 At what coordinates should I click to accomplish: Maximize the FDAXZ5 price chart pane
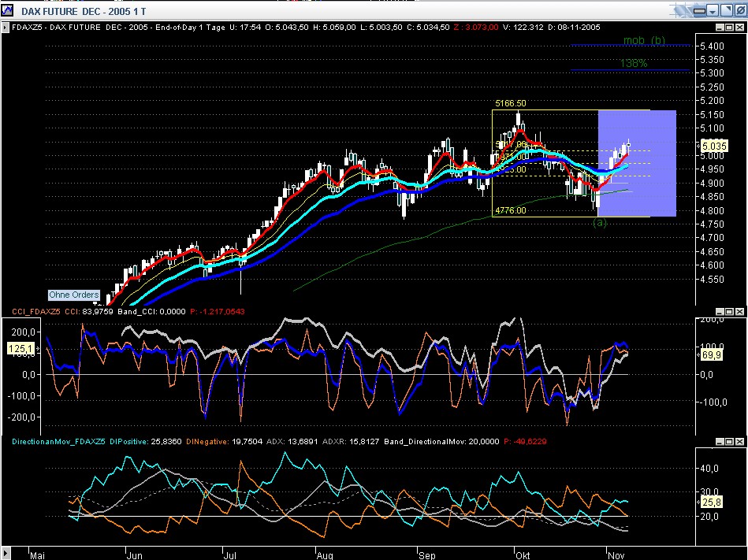tap(729, 28)
